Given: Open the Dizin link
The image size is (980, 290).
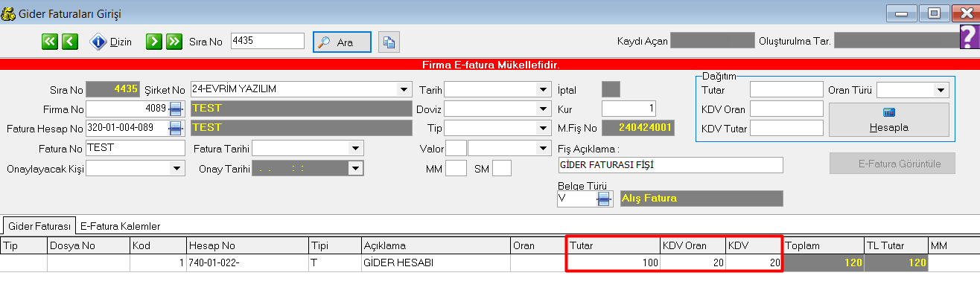Looking at the screenshot, I should pos(121,42).
